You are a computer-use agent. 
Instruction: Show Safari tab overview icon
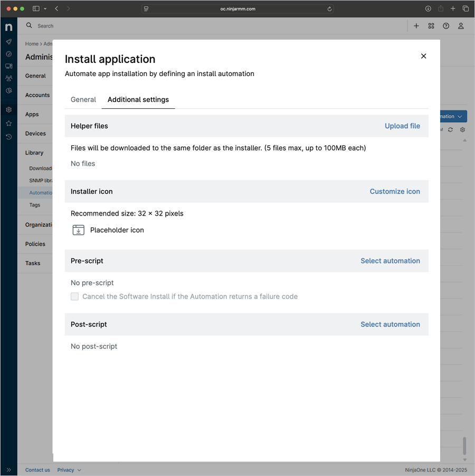pos(465,8)
